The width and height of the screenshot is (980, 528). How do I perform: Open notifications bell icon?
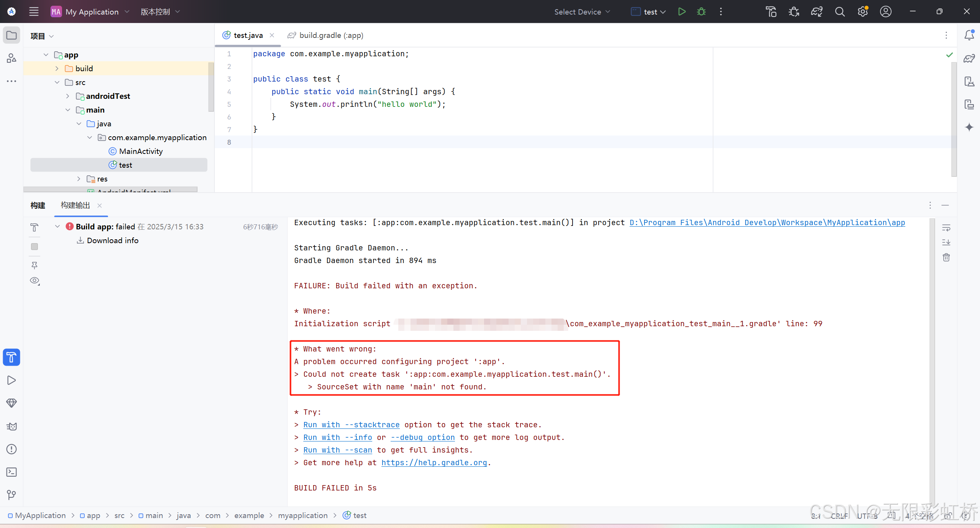tap(969, 35)
